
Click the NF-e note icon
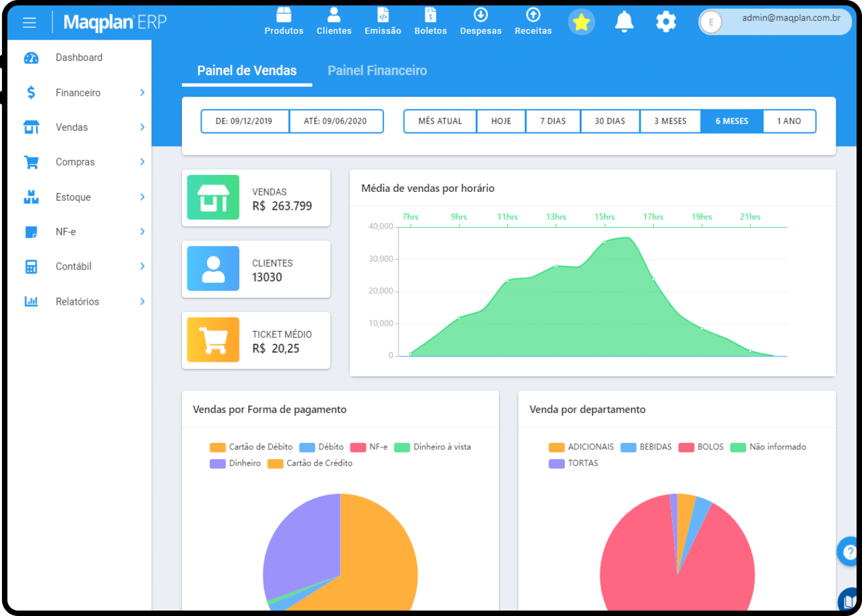[x=31, y=232]
